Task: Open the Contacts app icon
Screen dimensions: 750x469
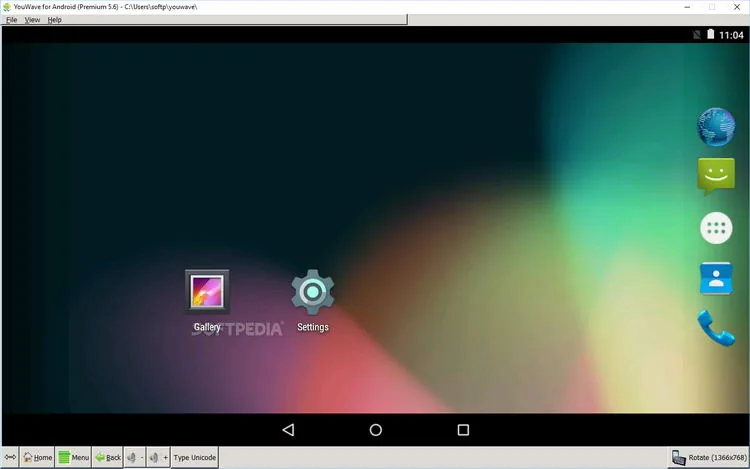Action: pyautogui.click(x=716, y=278)
